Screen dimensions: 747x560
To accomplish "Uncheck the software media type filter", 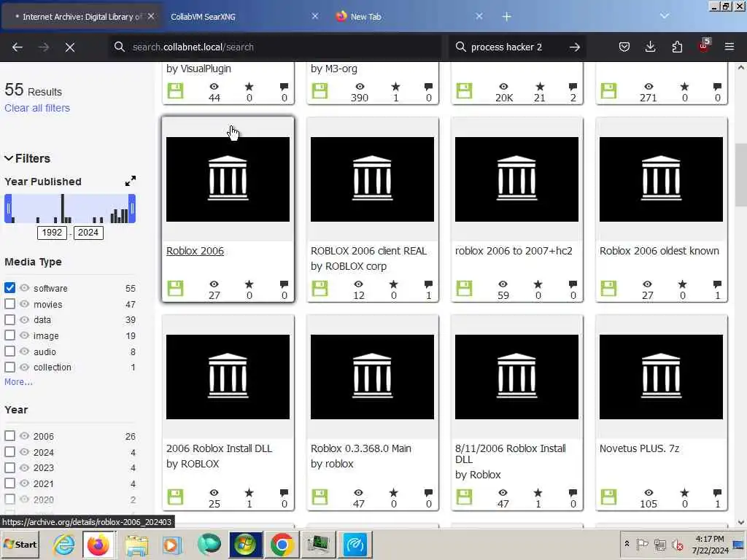I will click(x=9, y=288).
